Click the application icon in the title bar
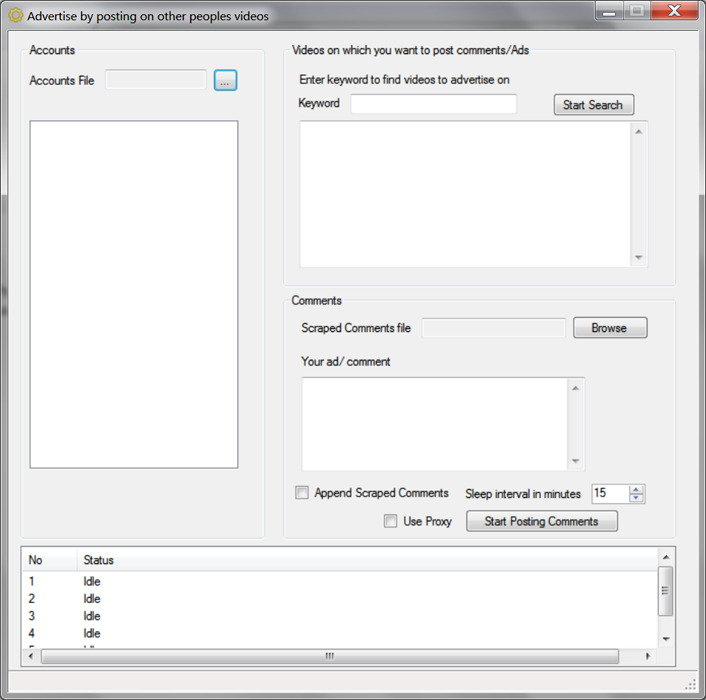 coord(15,15)
